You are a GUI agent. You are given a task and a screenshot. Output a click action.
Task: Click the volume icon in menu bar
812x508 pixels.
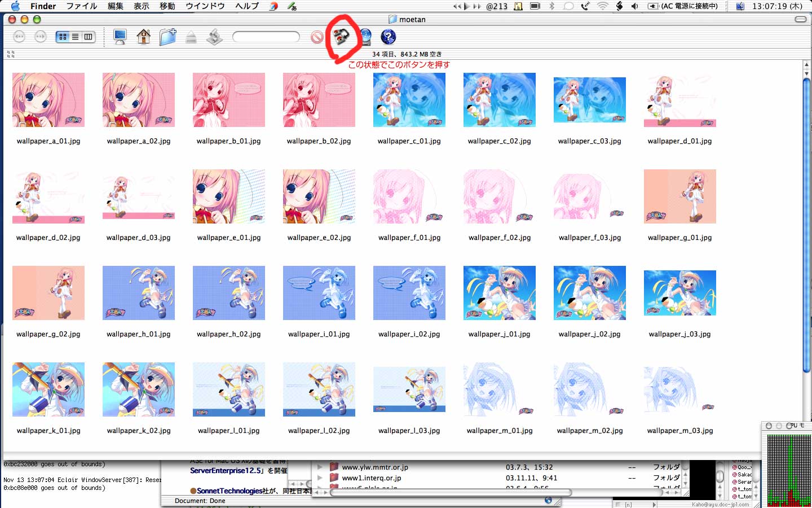tap(634, 6)
